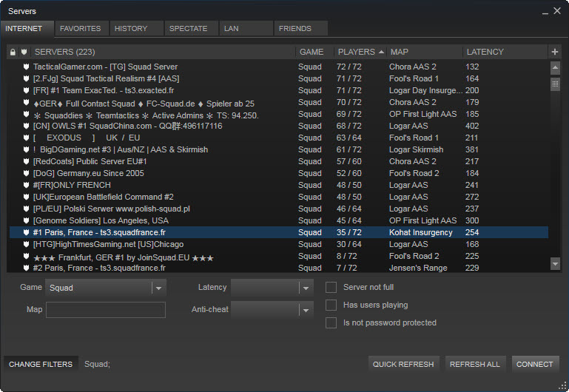This screenshot has width=569, height=392.
Task: Enable Is not password protected checkbox
Action: click(x=331, y=322)
